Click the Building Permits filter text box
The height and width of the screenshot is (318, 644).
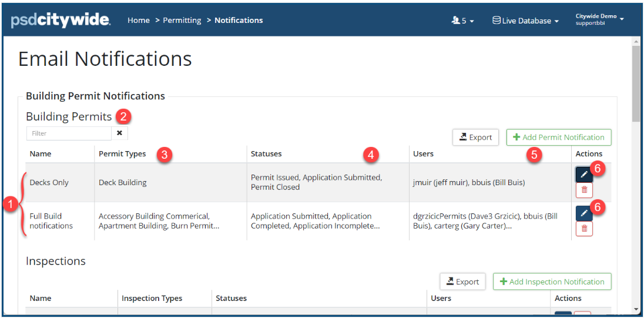point(69,133)
